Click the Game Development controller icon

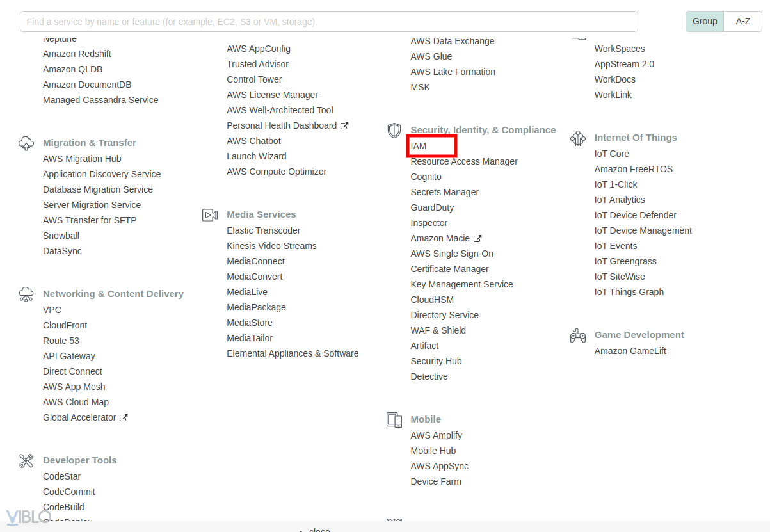point(578,335)
